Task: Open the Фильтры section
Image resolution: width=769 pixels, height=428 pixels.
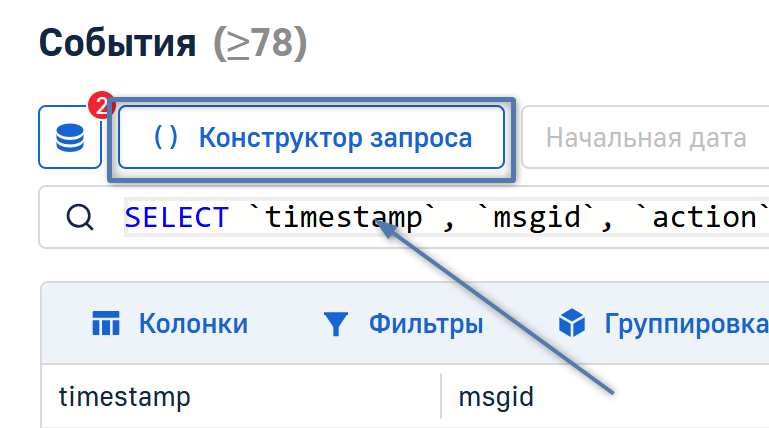Action: tap(426, 324)
